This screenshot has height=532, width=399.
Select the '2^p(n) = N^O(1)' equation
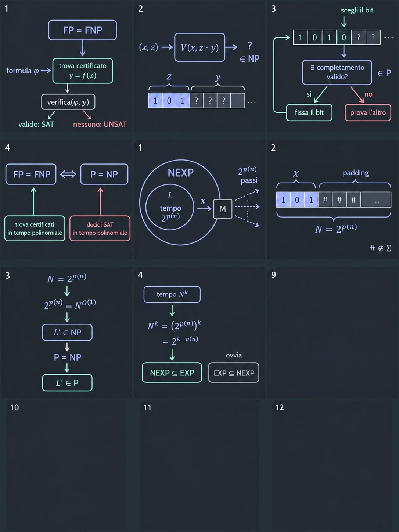(70, 304)
